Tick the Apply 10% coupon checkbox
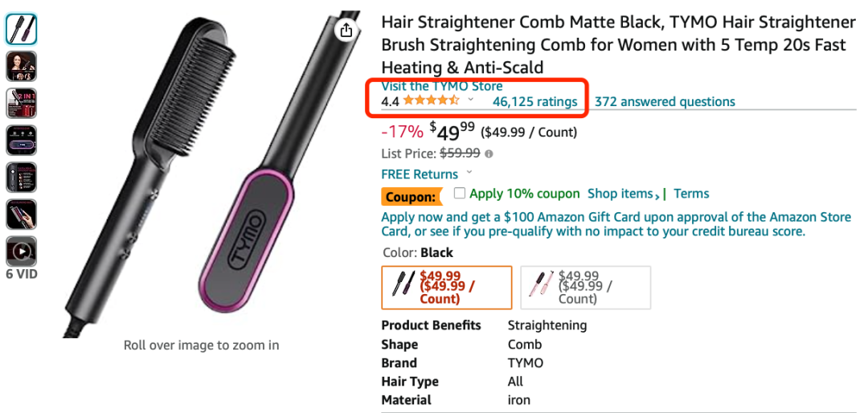This screenshot has width=868, height=413. coord(460,194)
